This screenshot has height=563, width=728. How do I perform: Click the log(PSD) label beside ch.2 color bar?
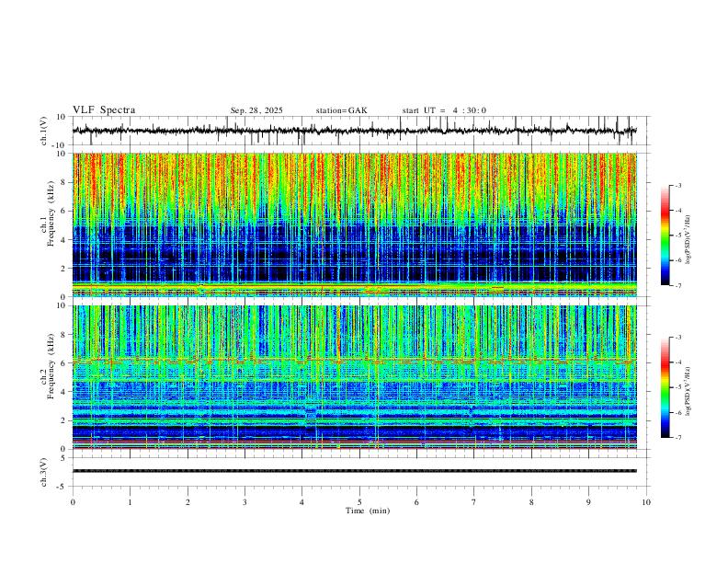click(x=688, y=392)
